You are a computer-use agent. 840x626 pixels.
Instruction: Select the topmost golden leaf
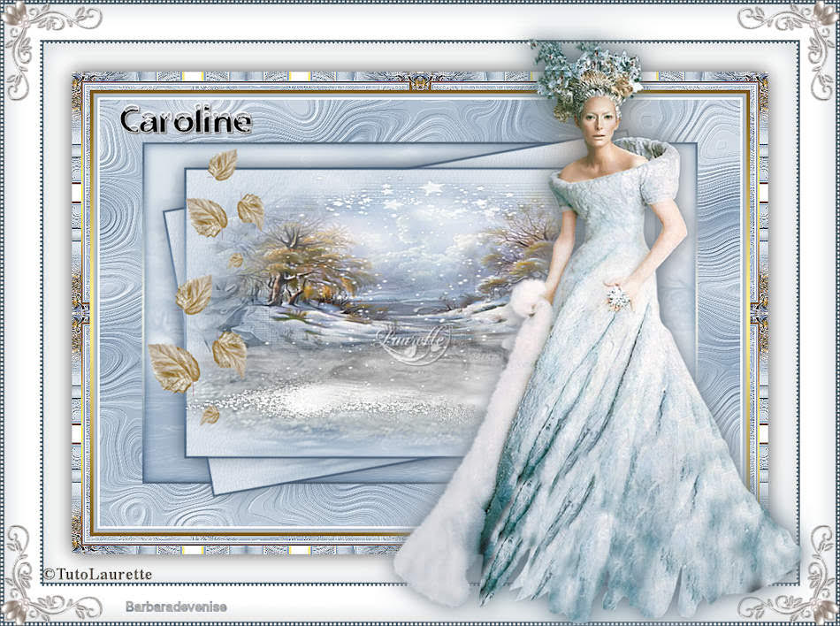222,165
